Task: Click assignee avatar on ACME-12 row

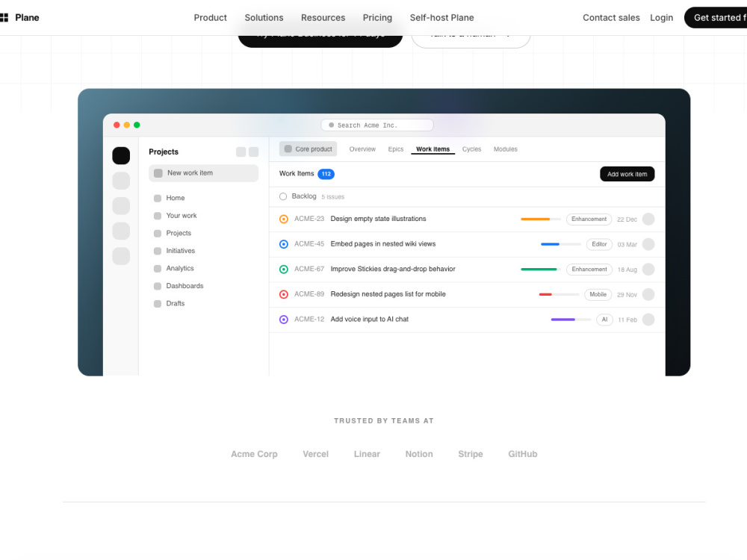Action: coord(648,320)
